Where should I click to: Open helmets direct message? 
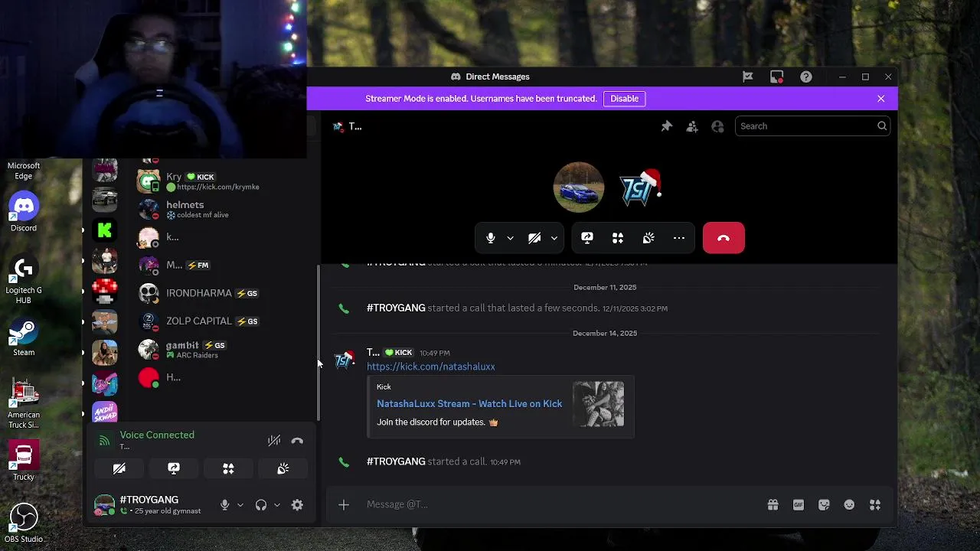222,209
